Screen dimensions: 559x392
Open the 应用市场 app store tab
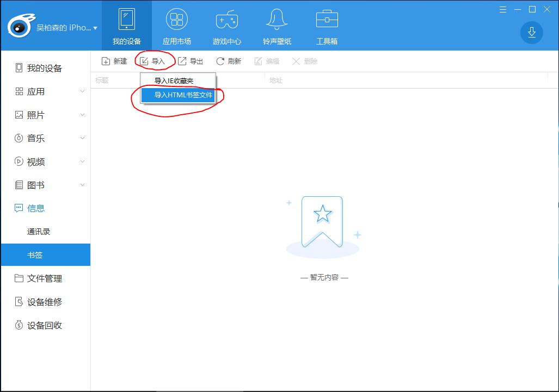pyautogui.click(x=177, y=26)
